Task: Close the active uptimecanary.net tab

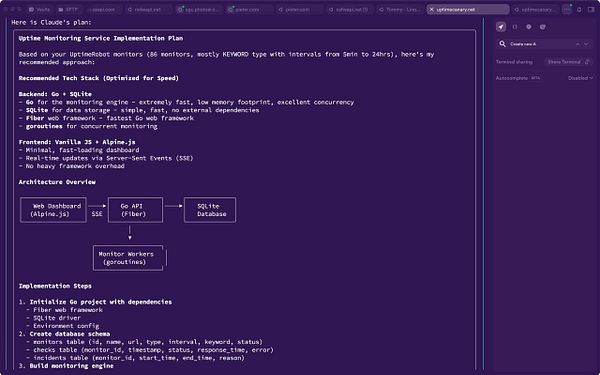Action: [x=432, y=10]
